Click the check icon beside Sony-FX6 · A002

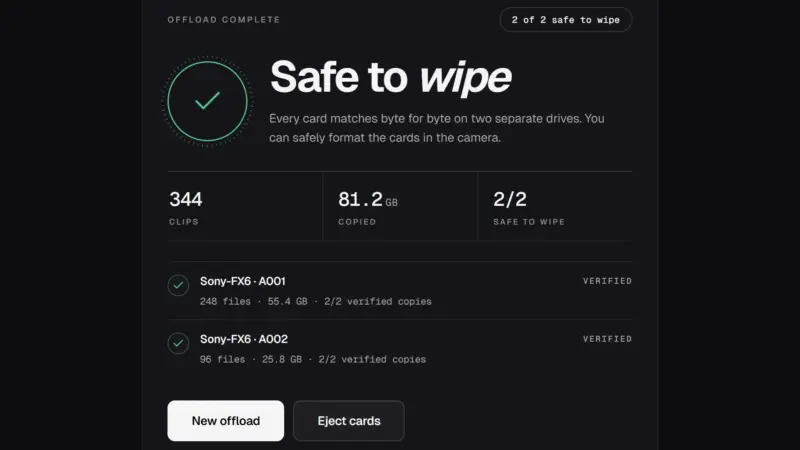[x=178, y=343]
